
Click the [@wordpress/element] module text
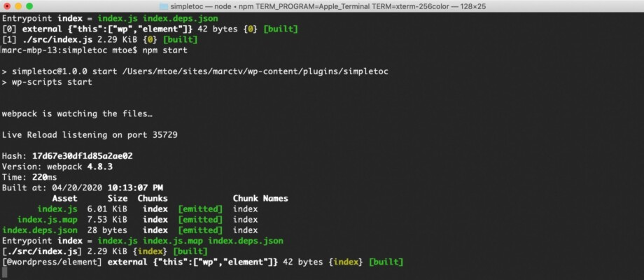pos(52,262)
